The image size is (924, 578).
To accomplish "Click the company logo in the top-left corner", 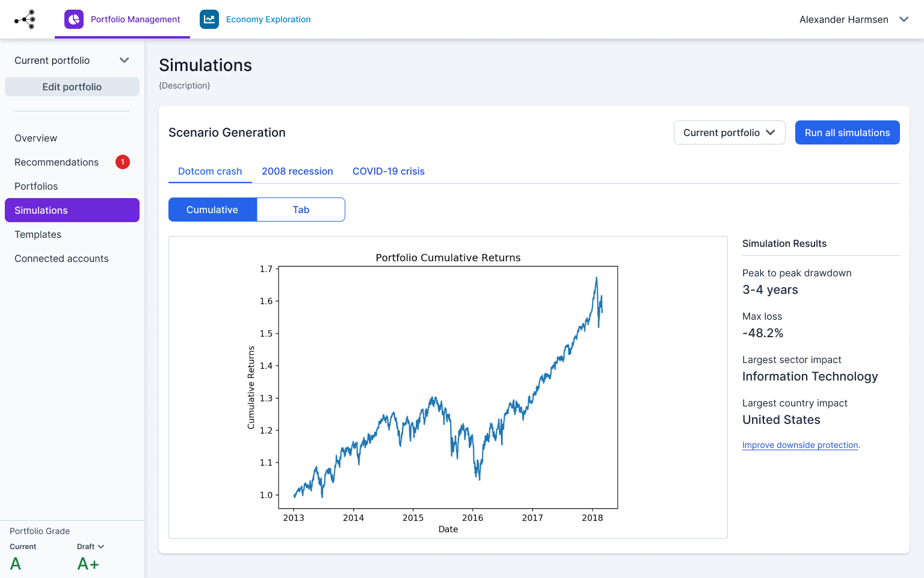I will point(25,19).
